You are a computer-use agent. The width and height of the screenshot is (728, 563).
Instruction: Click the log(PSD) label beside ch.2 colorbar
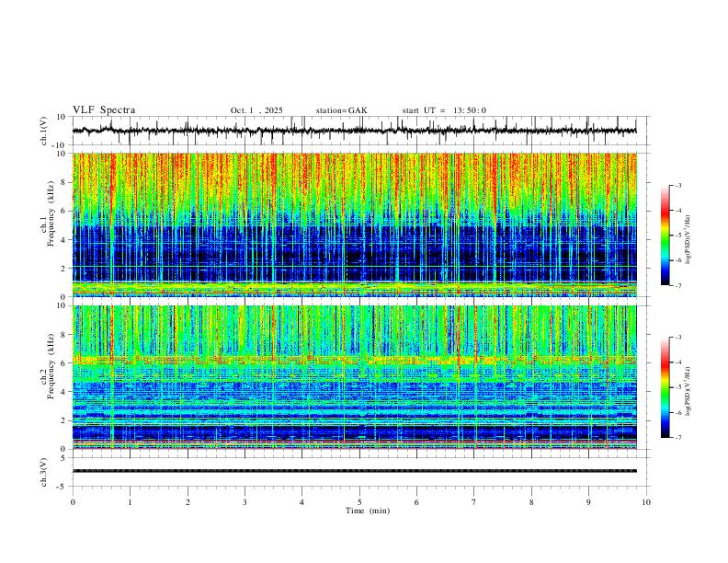[x=688, y=391]
